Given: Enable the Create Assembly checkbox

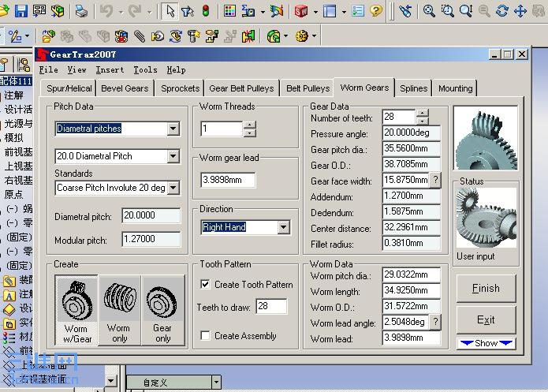Looking at the screenshot, I should pyautogui.click(x=206, y=336).
